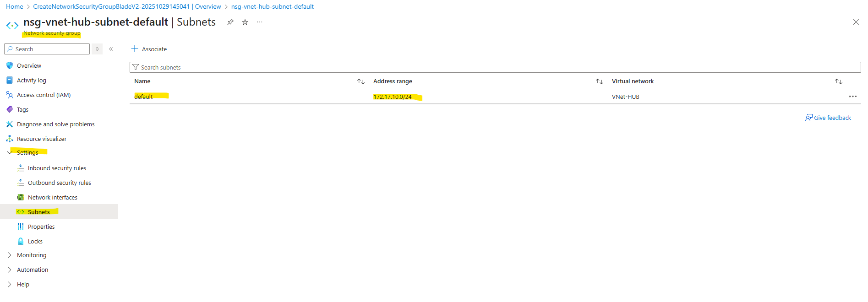Click the Address range column header
Screen dimensions: 868x302
pyautogui.click(x=393, y=81)
